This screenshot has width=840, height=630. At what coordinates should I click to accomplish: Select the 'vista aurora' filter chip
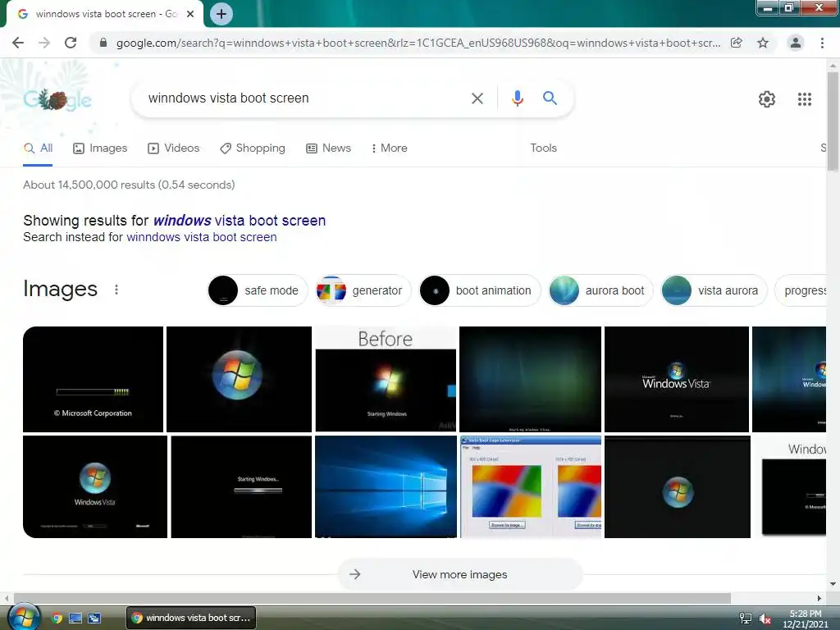point(714,290)
